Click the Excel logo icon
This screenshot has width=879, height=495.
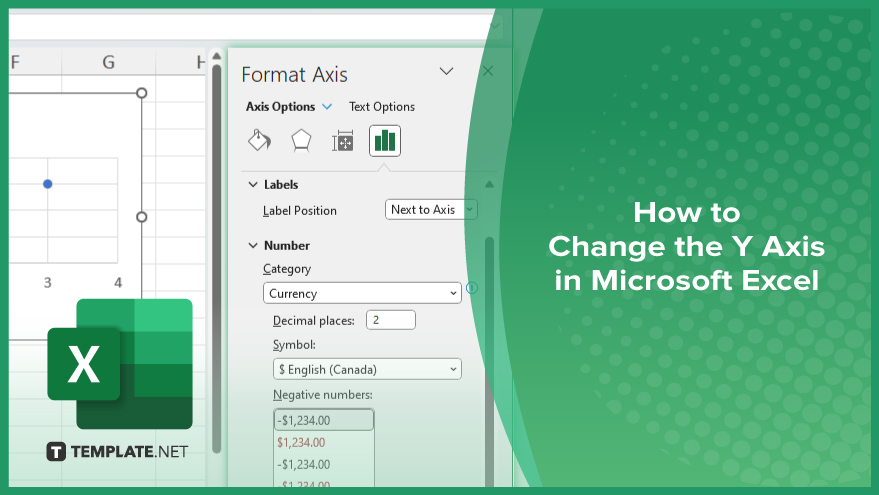(120, 364)
